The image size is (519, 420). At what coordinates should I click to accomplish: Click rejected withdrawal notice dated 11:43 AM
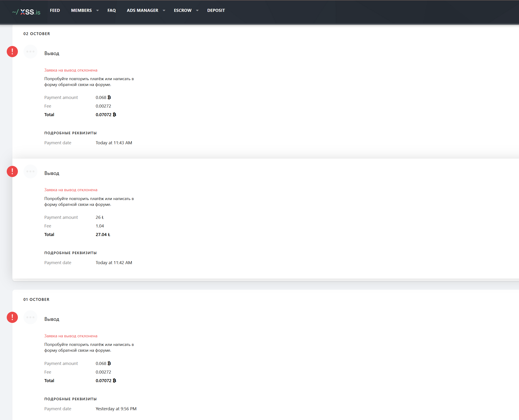[71, 70]
